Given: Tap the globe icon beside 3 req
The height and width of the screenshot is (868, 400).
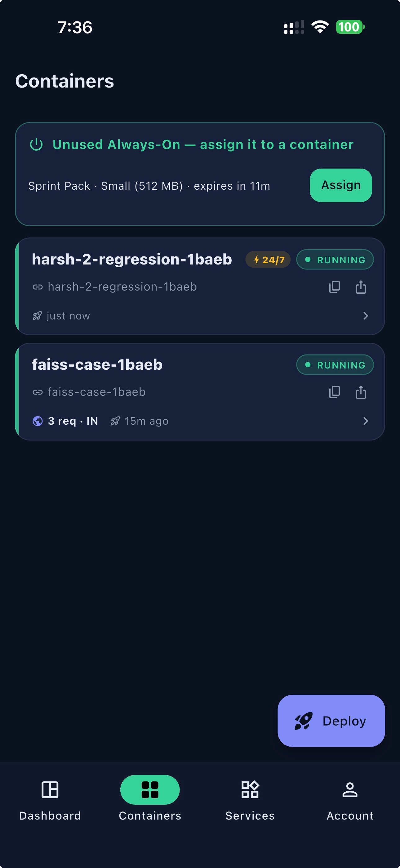Looking at the screenshot, I should point(38,421).
